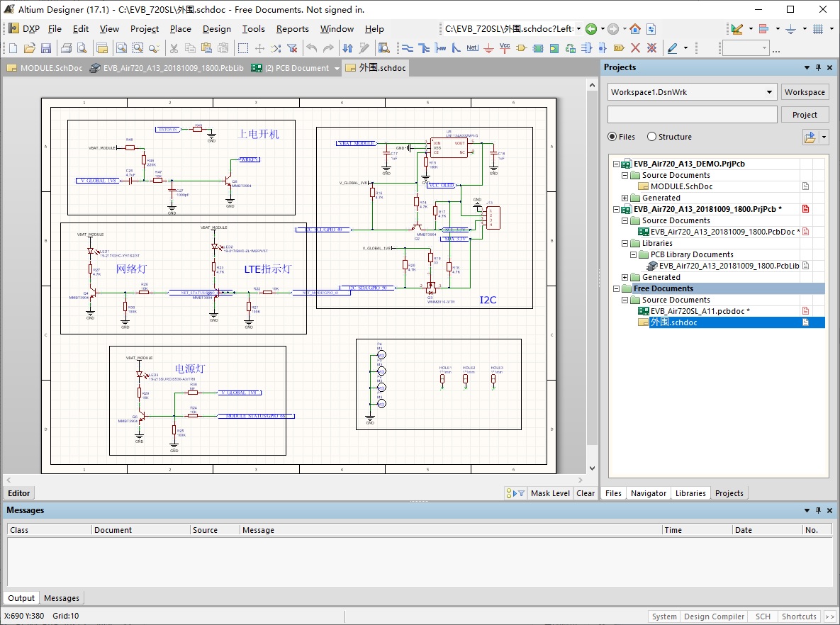The width and height of the screenshot is (840, 625).
Task: Pin the Projects panel
Action: click(818, 67)
